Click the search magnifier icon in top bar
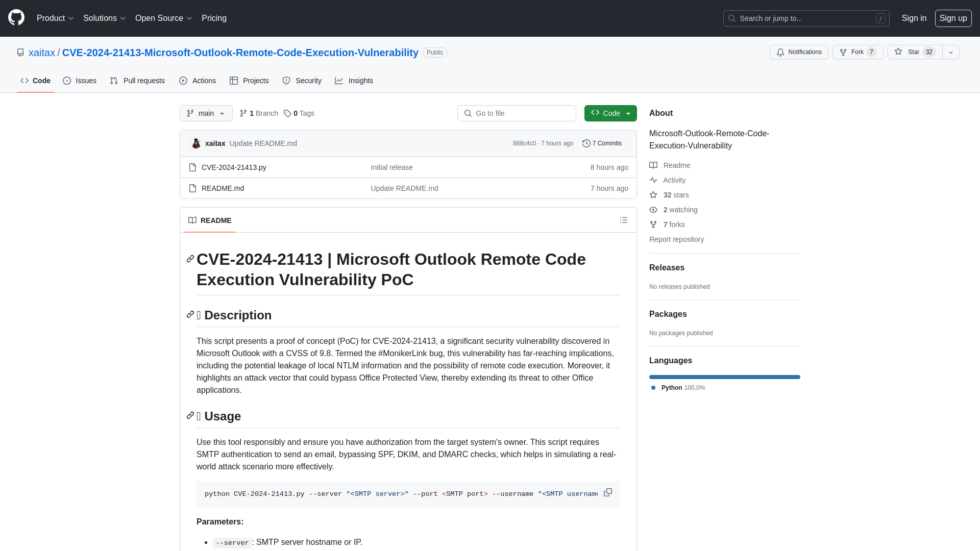 732,18
